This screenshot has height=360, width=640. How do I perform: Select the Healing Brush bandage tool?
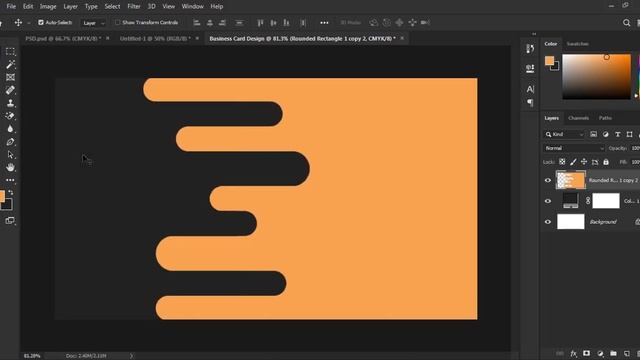click(x=10, y=90)
